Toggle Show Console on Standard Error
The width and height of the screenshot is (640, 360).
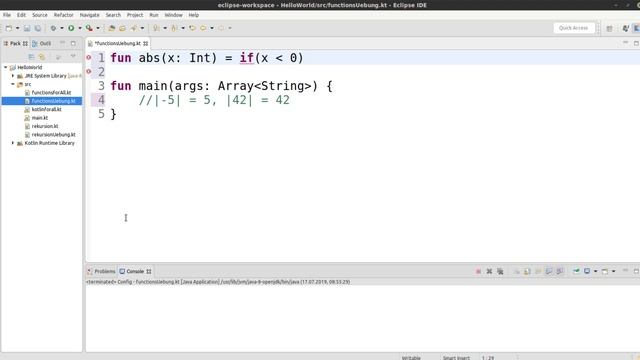560,271
